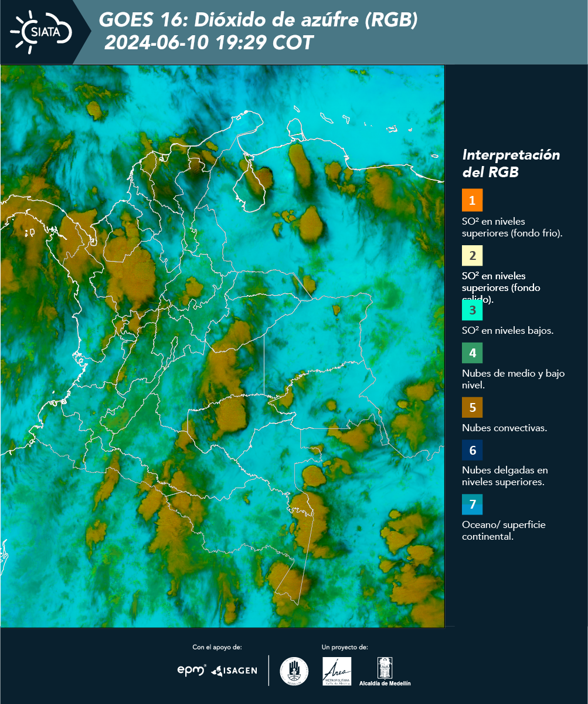
Task: Click the 'Un proyecto de:' text
Action: (x=345, y=647)
